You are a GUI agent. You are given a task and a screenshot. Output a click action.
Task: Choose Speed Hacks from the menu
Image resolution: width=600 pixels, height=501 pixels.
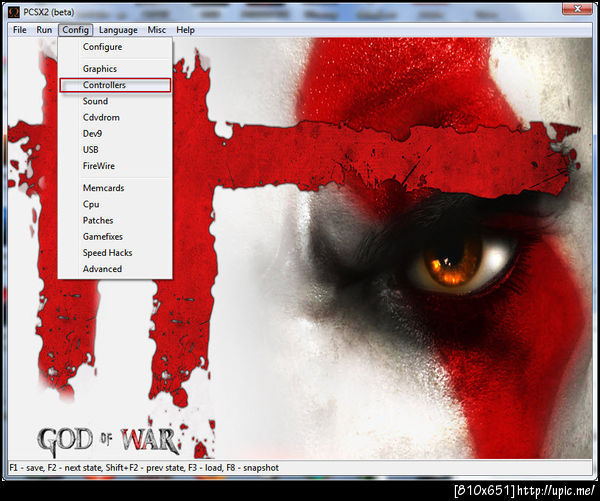(x=115, y=253)
